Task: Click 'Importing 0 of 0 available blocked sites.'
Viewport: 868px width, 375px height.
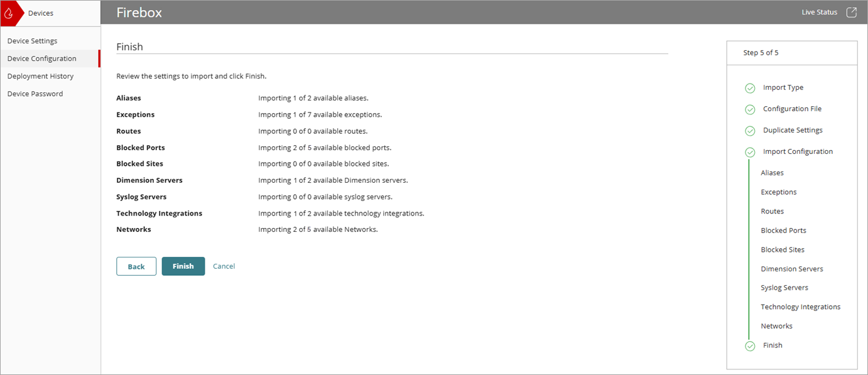Action: (x=323, y=164)
